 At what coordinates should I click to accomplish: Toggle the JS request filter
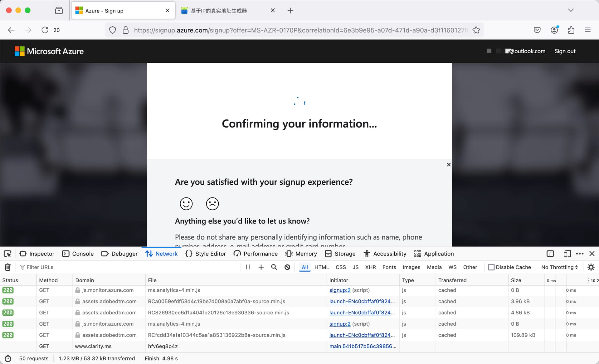(x=355, y=267)
